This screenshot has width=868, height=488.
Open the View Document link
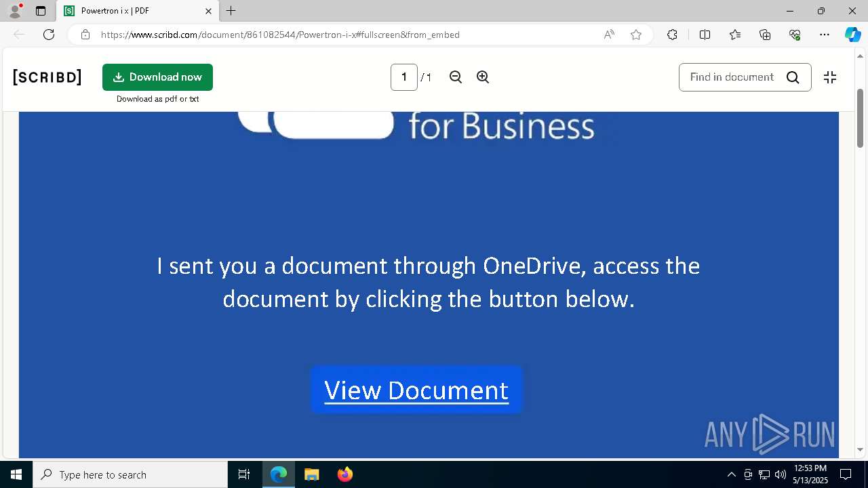point(416,390)
